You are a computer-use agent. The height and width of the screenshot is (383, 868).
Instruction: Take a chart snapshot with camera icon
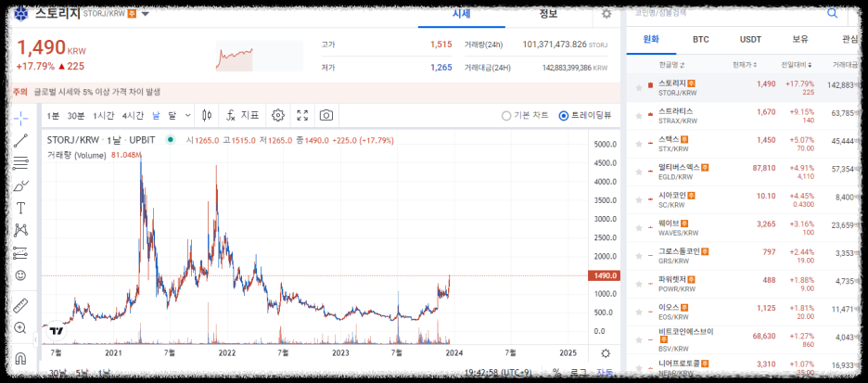(x=326, y=115)
